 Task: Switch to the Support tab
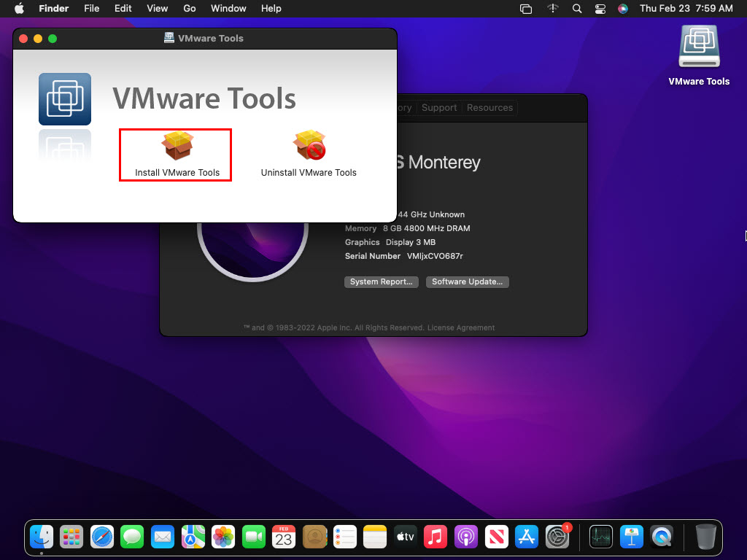click(439, 107)
